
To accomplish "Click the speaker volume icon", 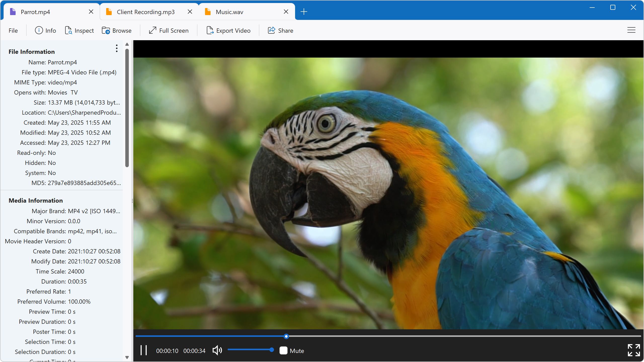I will point(217,350).
